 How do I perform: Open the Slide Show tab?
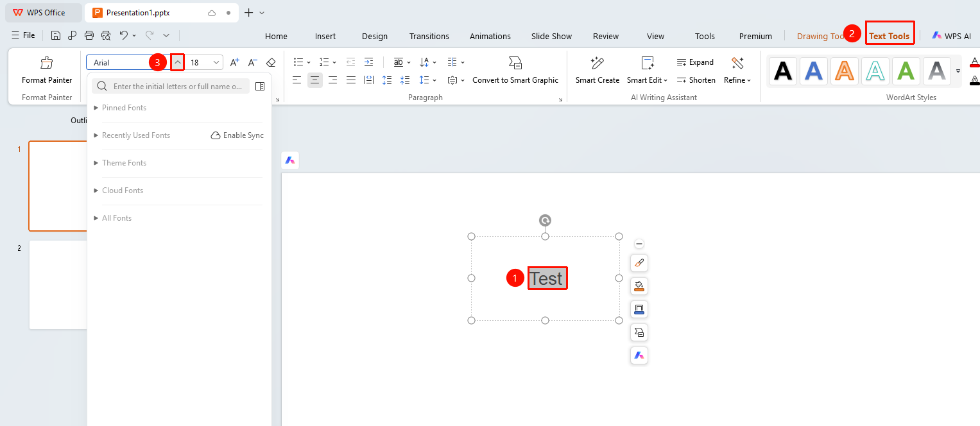[551, 36]
